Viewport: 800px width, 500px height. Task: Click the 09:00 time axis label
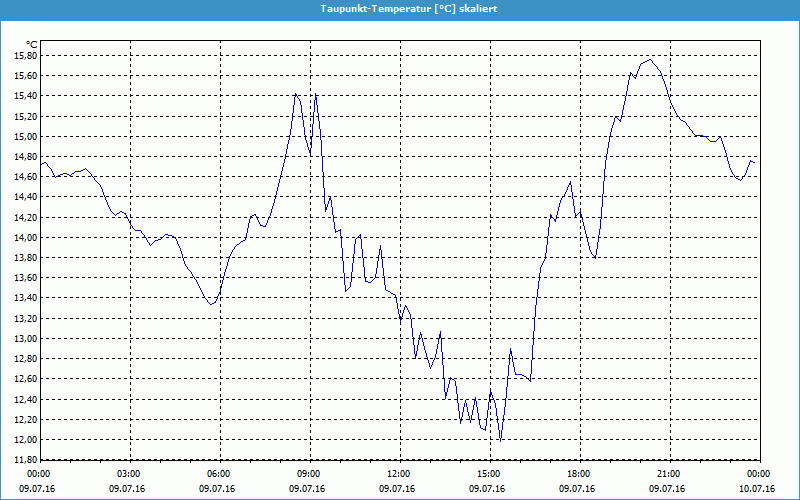point(309,474)
